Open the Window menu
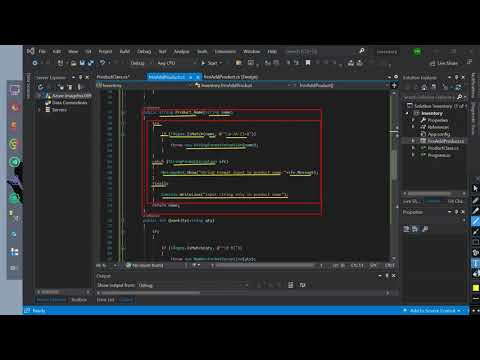The image size is (480, 360). 252,51
